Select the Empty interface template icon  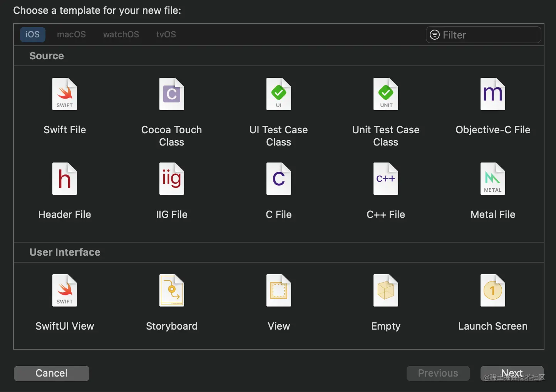pos(386,291)
